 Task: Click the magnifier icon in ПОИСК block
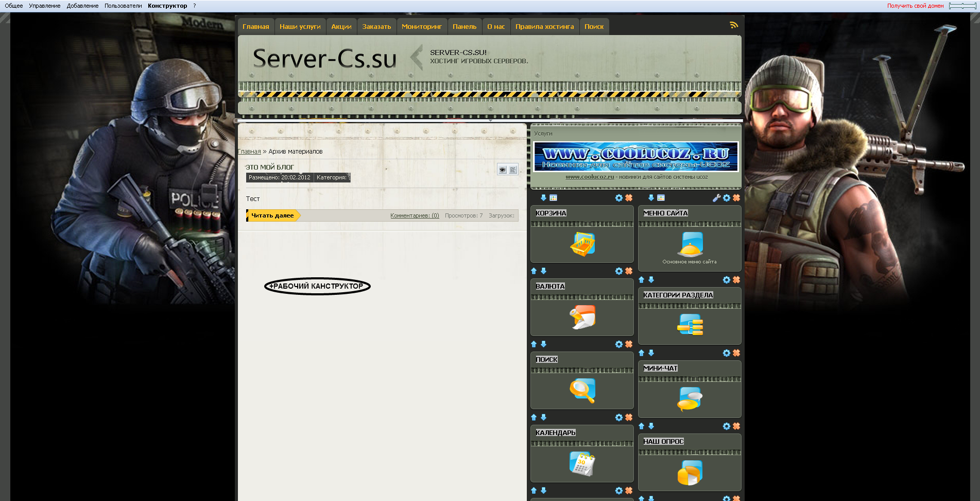pos(582,390)
